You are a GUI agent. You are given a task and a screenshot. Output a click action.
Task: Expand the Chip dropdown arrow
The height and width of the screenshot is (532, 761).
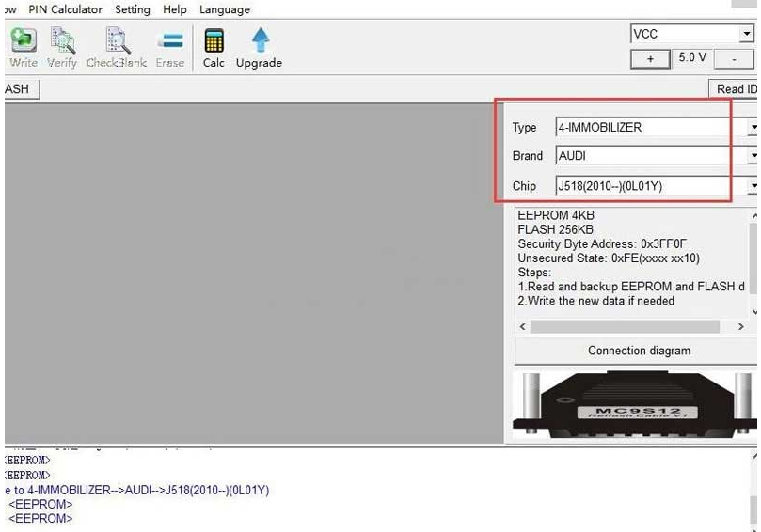coord(753,186)
